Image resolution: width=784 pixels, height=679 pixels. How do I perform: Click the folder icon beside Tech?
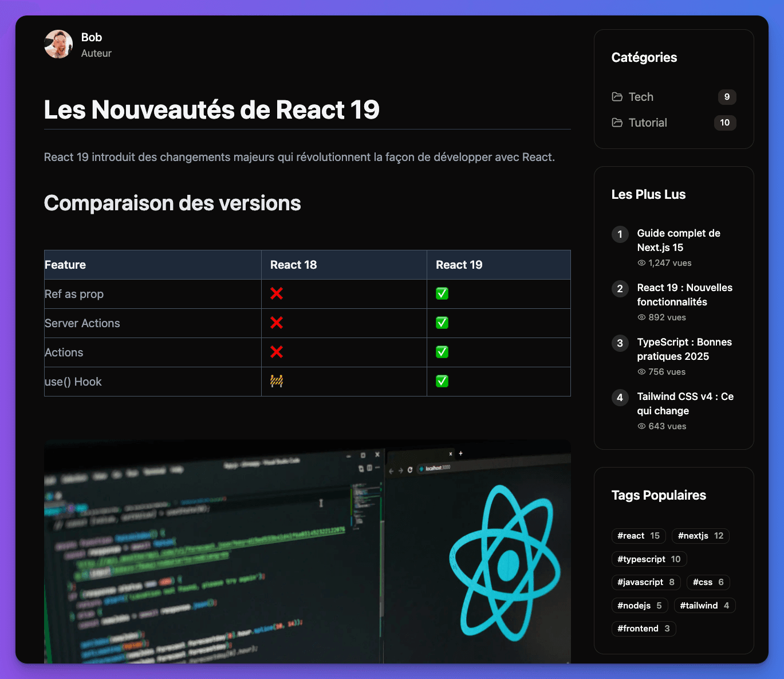point(617,97)
